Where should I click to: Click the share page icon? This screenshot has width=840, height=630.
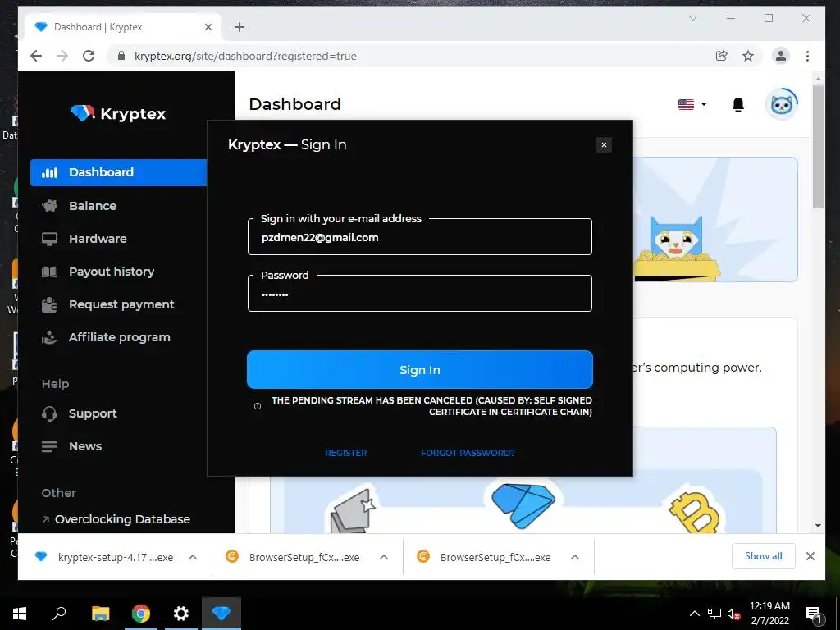coord(722,56)
